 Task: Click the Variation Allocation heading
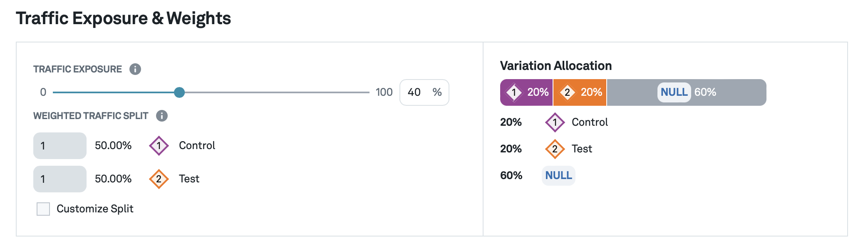556,66
